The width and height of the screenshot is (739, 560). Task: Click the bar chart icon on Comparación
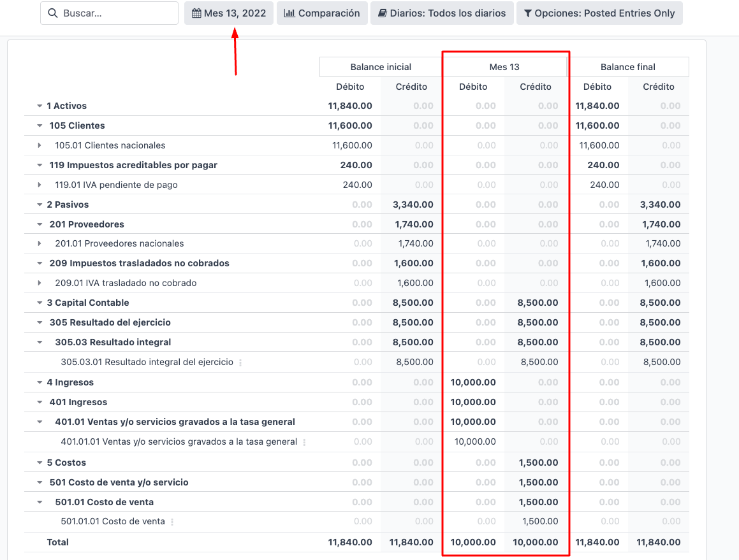tap(289, 13)
